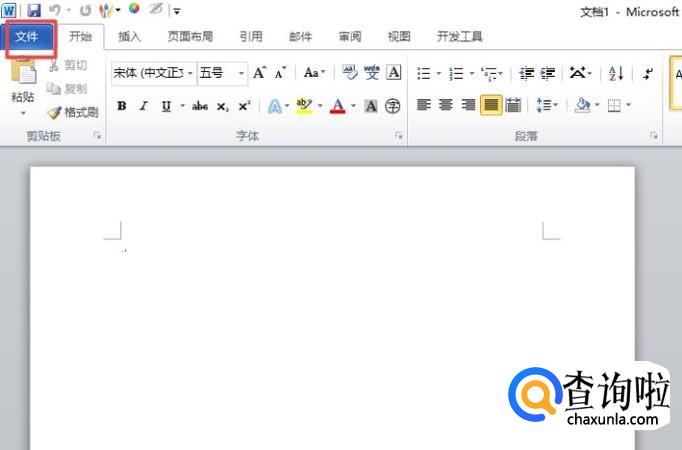Open the 邮件 tab
Image resolution: width=682 pixels, height=450 pixels.
pyautogui.click(x=301, y=37)
